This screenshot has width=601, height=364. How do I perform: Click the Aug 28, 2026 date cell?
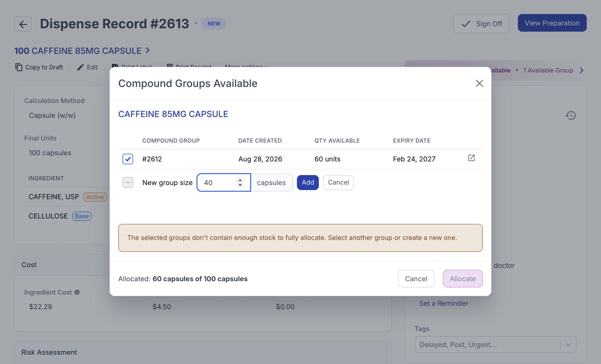(260, 159)
